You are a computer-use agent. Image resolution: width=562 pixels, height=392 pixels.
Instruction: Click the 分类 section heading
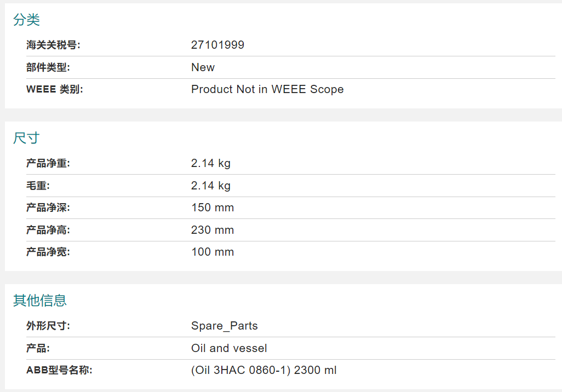click(26, 19)
